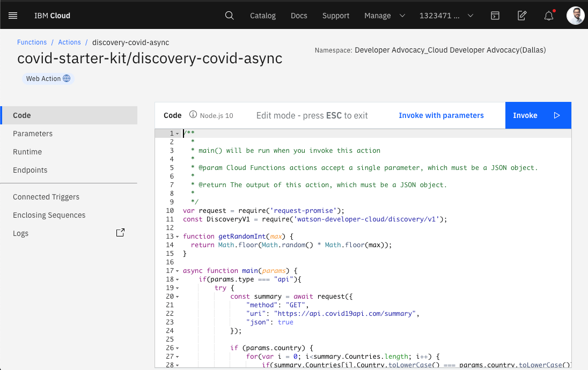Select the Code sidebar tab
Screen dimensions: 588x370
69,115
